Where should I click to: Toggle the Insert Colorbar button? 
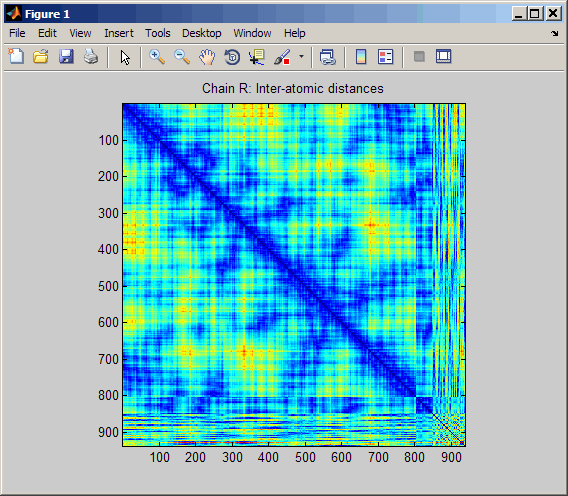[361, 57]
